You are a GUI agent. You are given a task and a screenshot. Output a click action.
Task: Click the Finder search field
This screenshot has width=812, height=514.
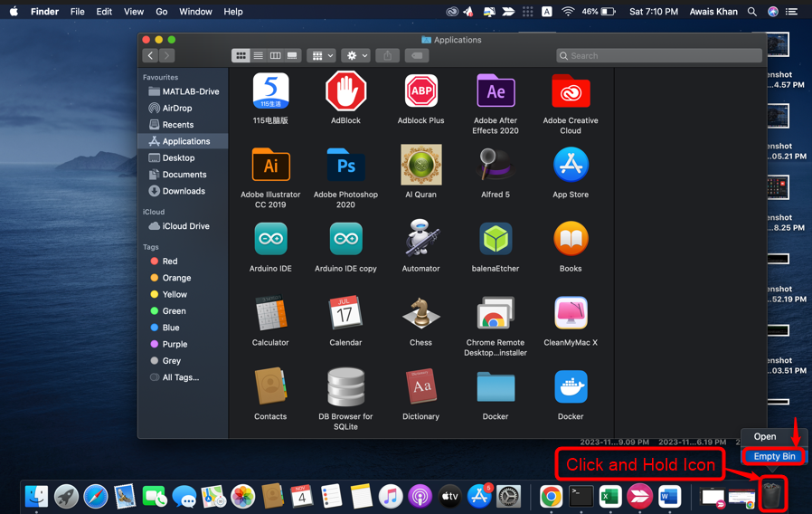click(658, 56)
